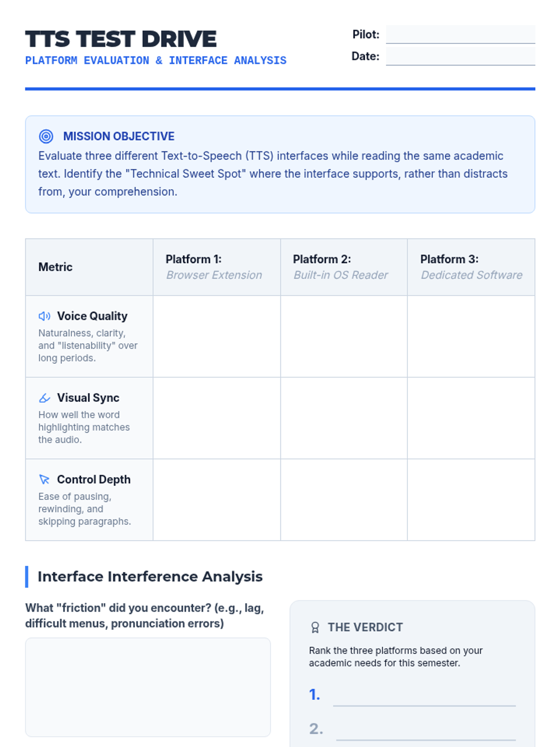
Task: Click the Platform 1 column header
Action: click(217, 267)
